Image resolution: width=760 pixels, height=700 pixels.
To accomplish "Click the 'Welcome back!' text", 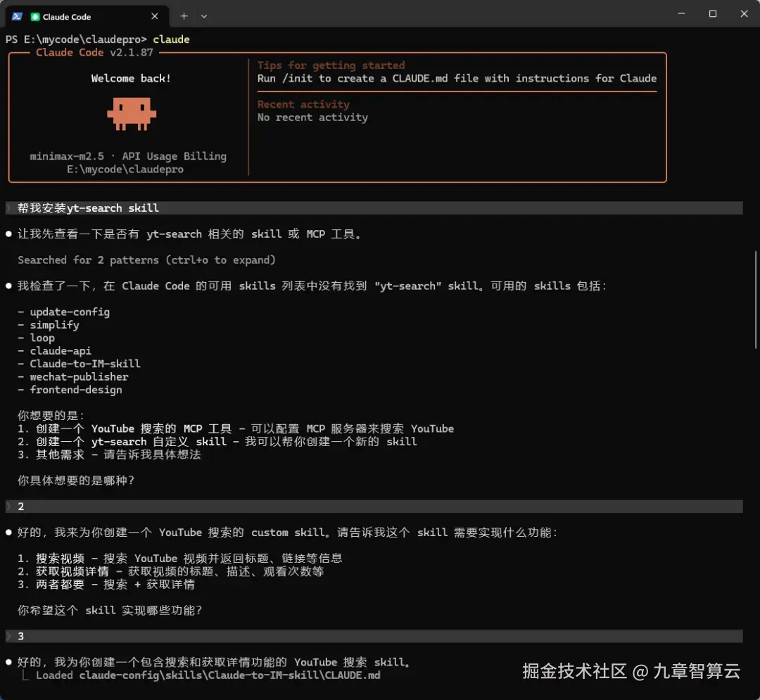I will pyautogui.click(x=131, y=79).
